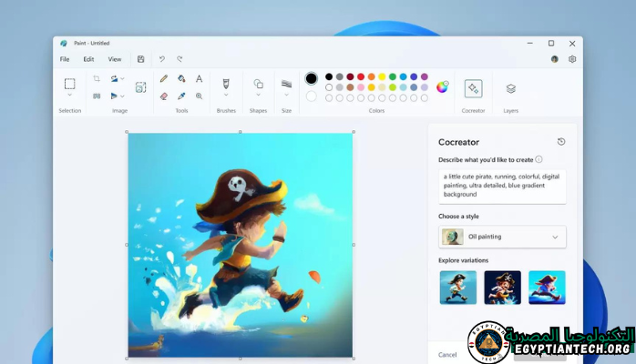Open Edit colors color wheel
This screenshot has height=364, width=636.
(x=443, y=87)
